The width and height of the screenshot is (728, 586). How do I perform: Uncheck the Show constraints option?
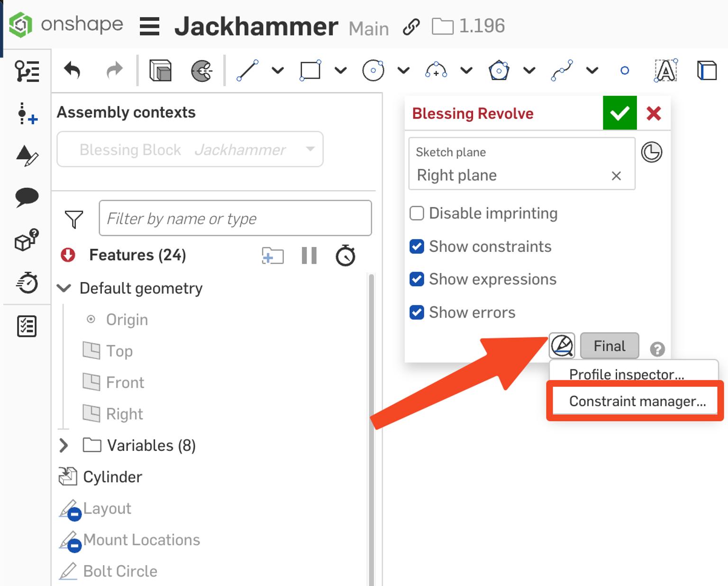(x=417, y=247)
